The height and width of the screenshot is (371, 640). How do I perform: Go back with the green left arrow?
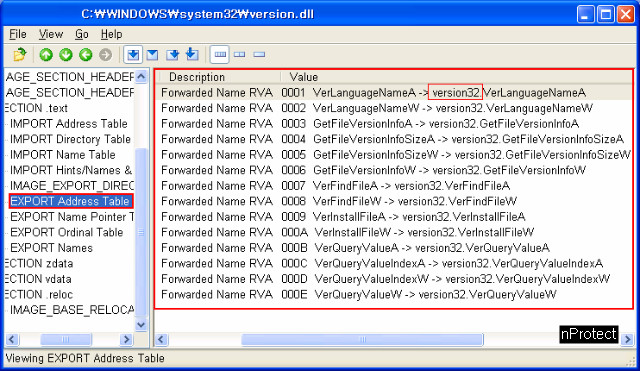point(86,54)
